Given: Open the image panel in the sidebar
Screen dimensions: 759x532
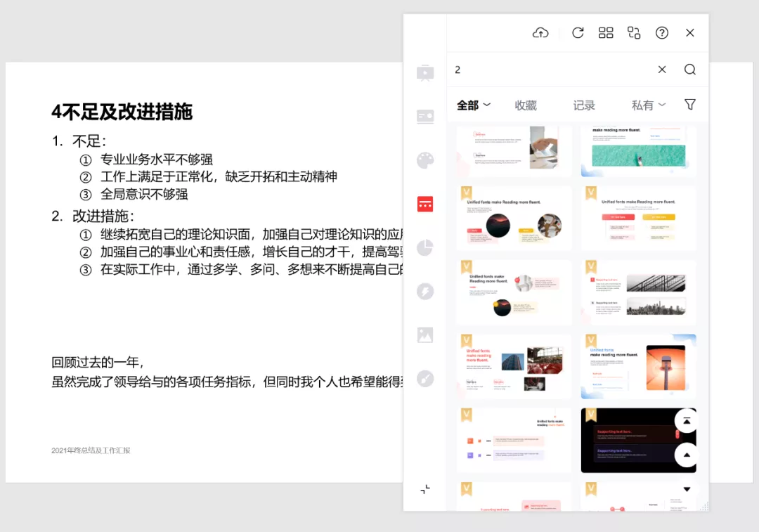Looking at the screenshot, I should (x=425, y=335).
